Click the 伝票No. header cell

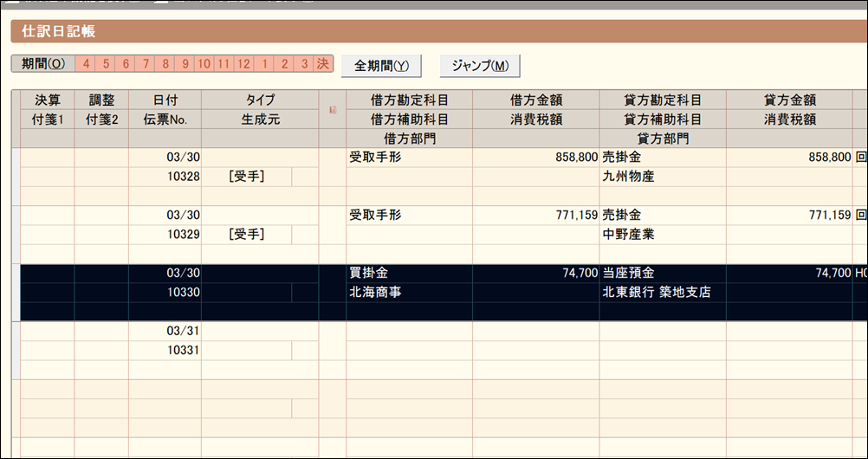point(165,120)
